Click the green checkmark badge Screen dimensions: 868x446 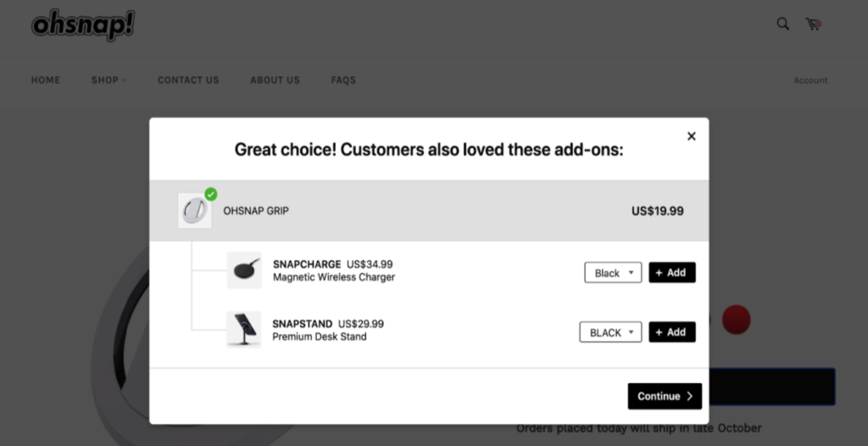click(x=211, y=194)
